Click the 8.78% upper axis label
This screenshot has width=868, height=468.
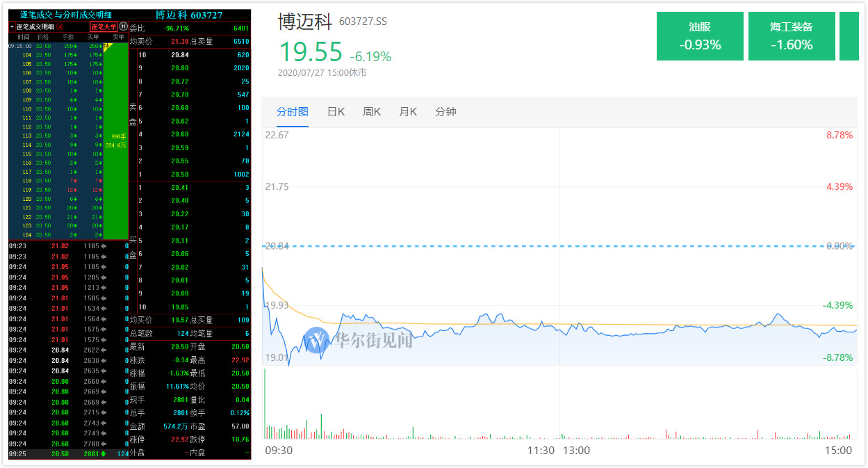click(840, 135)
